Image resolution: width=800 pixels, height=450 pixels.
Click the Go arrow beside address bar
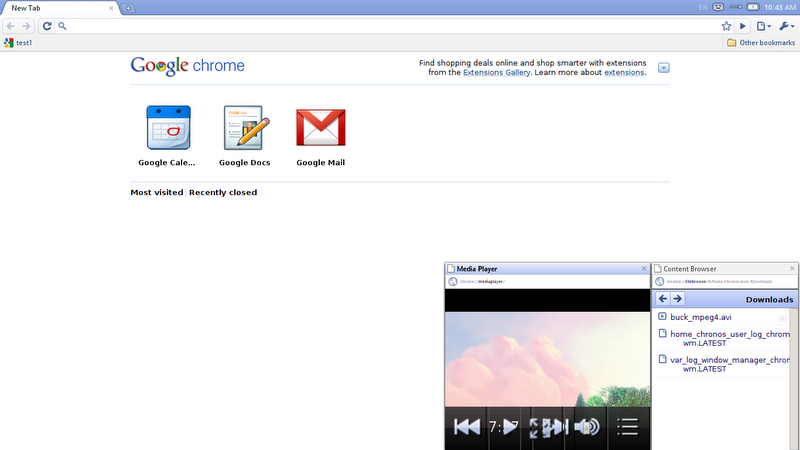(743, 26)
